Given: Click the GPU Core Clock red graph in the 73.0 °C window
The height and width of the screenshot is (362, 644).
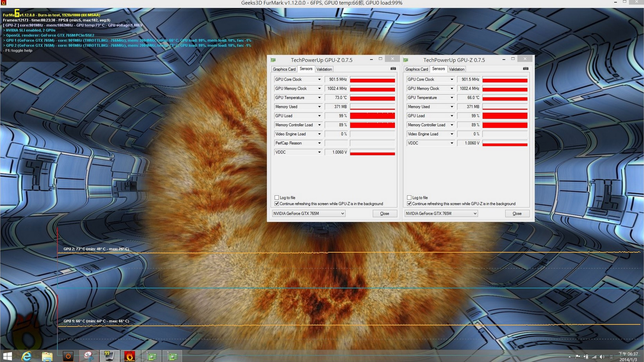Looking at the screenshot, I should pyautogui.click(x=373, y=79).
